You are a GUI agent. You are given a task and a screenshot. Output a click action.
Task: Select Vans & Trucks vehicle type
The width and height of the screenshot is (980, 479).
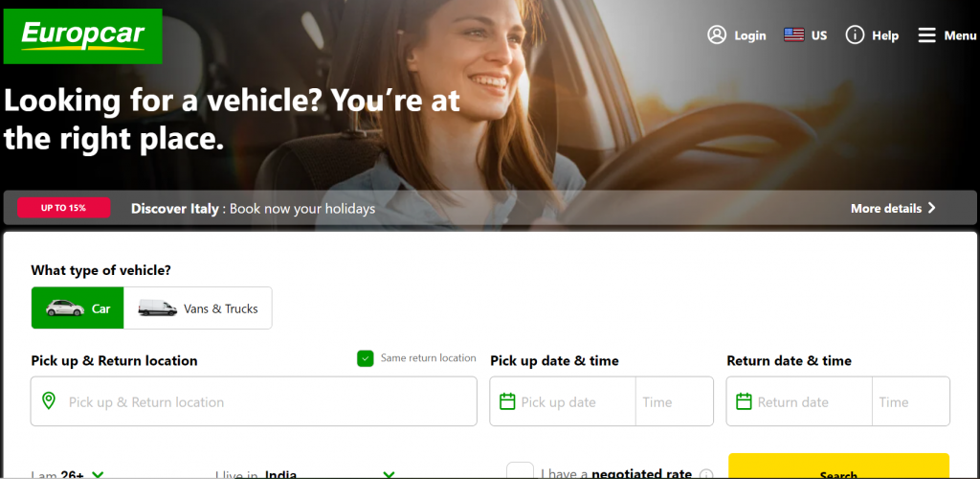pos(197,308)
